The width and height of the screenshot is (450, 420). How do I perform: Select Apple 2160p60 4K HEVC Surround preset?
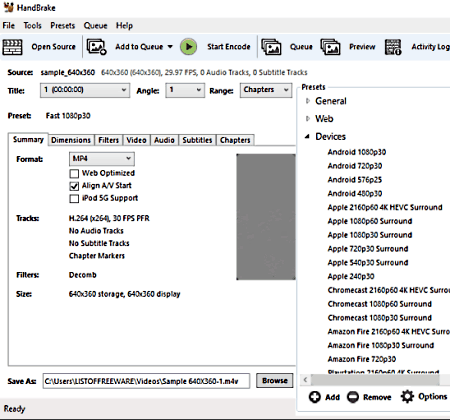(385, 207)
